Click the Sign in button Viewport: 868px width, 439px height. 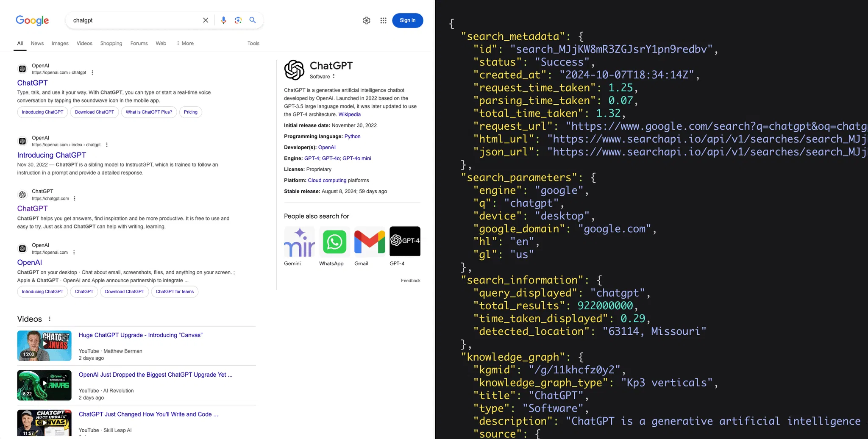click(407, 20)
